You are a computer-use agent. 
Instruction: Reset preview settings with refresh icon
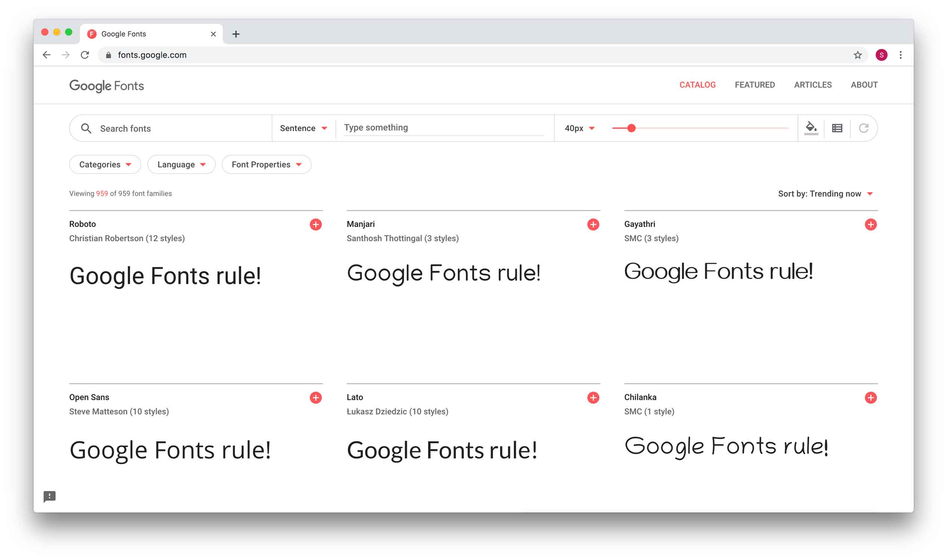coord(864,128)
